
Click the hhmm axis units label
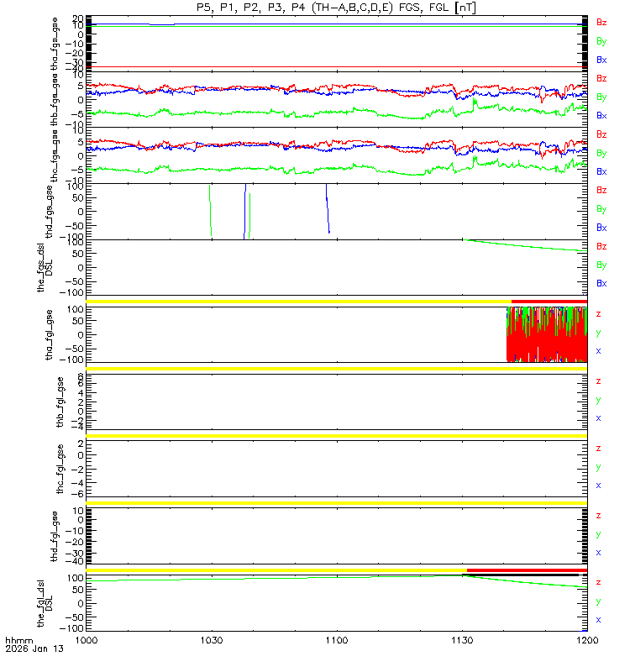click(x=18, y=641)
